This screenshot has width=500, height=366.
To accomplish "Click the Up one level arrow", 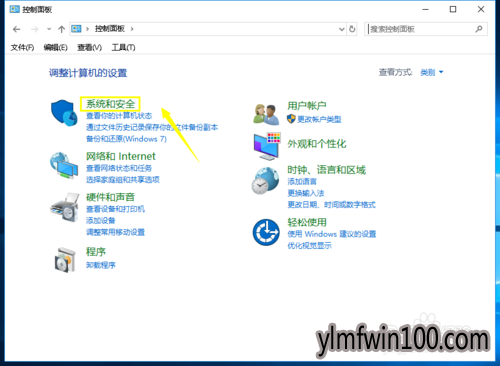I will tap(61, 29).
